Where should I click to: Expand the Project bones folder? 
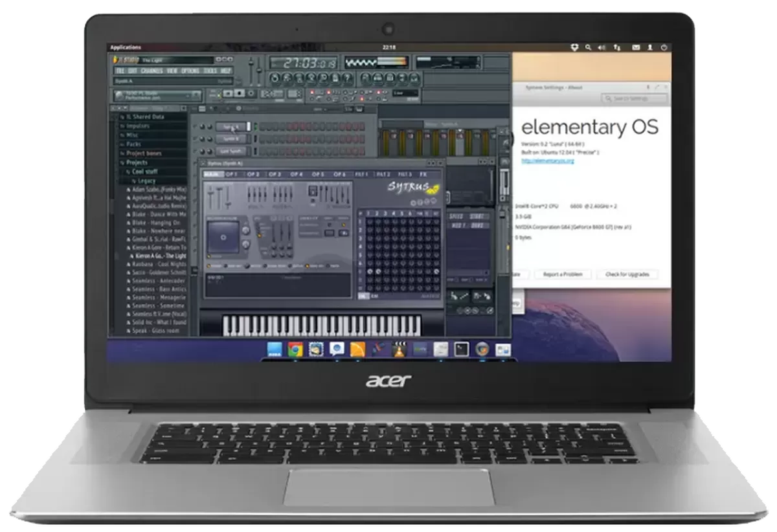(144, 153)
